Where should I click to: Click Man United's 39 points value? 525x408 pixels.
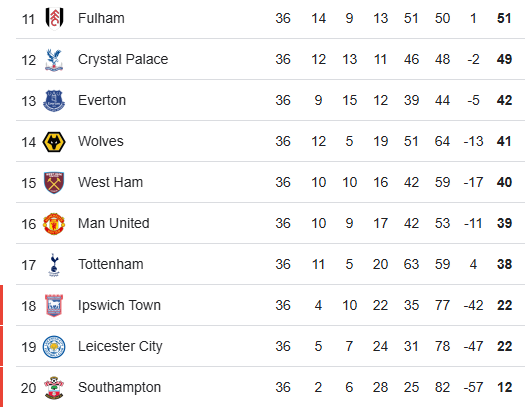click(504, 223)
